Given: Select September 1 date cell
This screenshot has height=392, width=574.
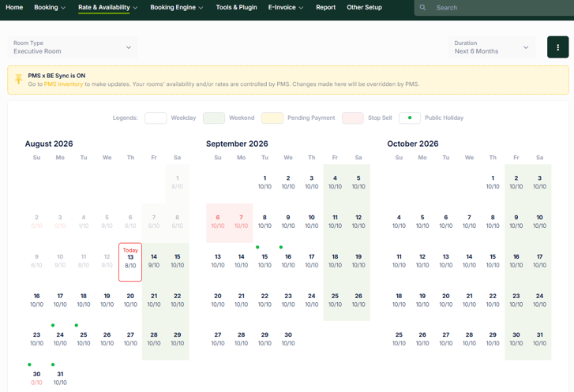Looking at the screenshot, I should click(264, 184).
